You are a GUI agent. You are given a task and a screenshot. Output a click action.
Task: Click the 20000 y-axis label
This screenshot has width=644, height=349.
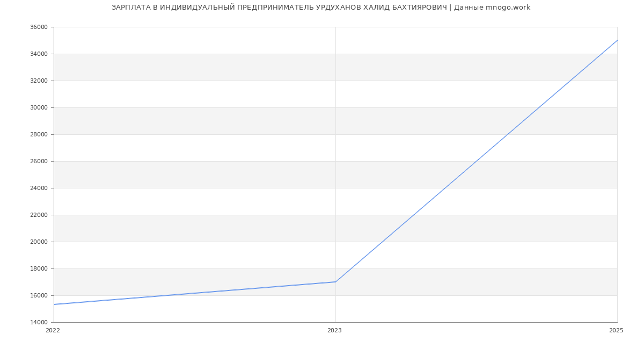(x=39, y=242)
